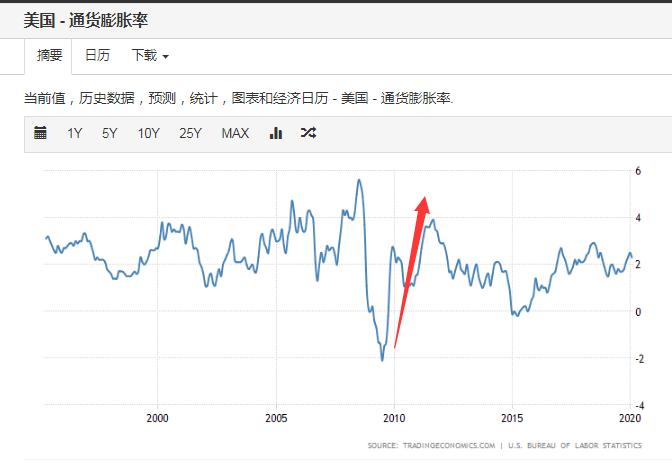Open the 摘要 tab
The image size is (672, 463).
point(49,55)
